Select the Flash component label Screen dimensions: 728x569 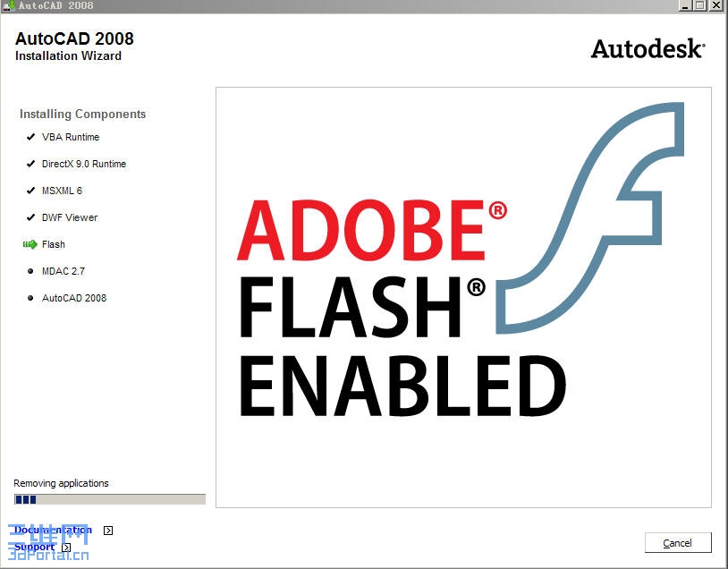[54, 244]
